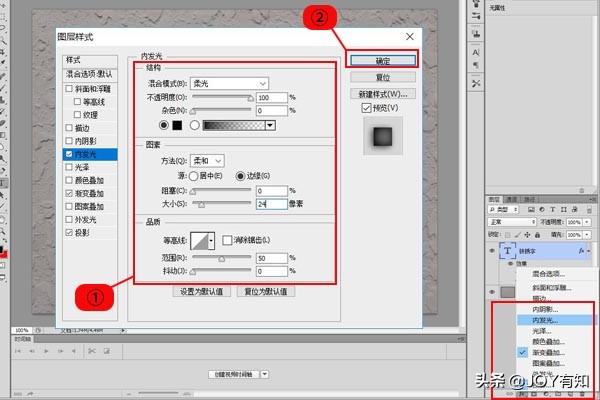The height and width of the screenshot is (400, 600).
Task: Click link layers icon at Layers panel bottom
Action: tap(509, 393)
